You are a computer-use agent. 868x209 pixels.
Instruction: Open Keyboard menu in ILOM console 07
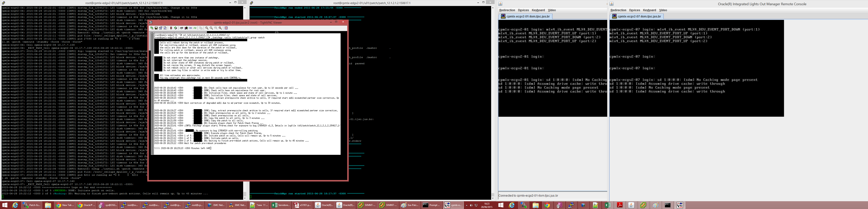(x=649, y=10)
